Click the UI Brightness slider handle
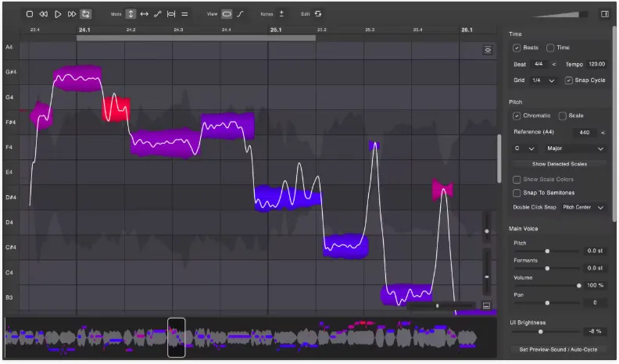The height and width of the screenshot is (364, 619). tap(540, 332)
